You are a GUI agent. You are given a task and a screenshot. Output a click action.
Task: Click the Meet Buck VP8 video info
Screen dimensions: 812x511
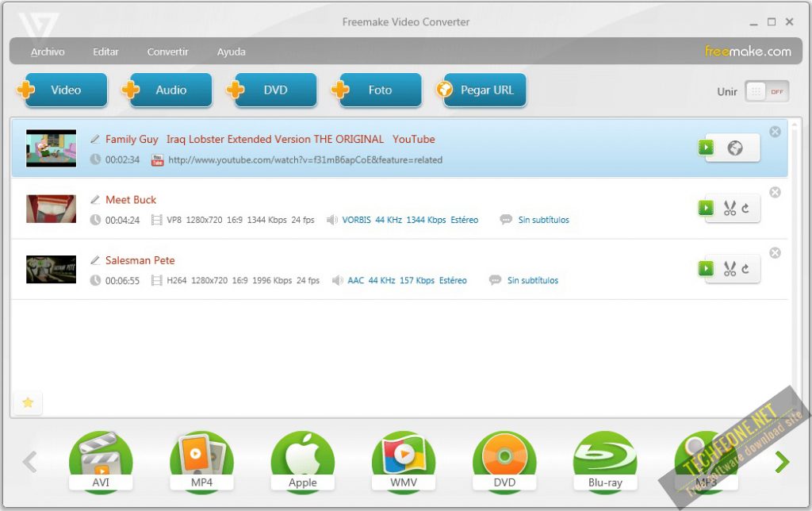point(240,220)
